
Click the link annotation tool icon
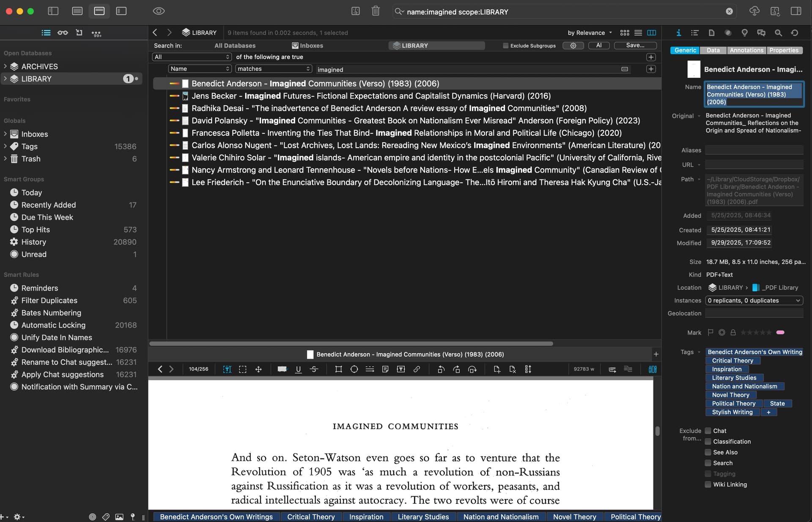(x=417, y=369)
